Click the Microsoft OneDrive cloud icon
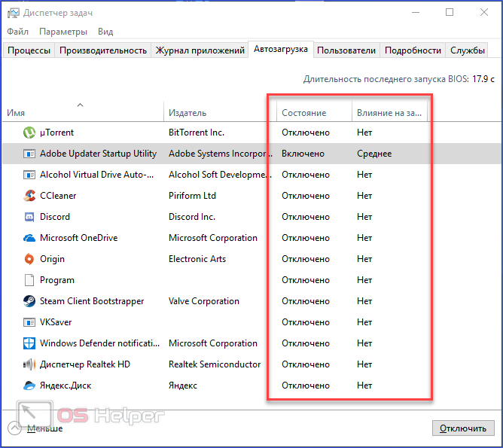 point(29,238)
